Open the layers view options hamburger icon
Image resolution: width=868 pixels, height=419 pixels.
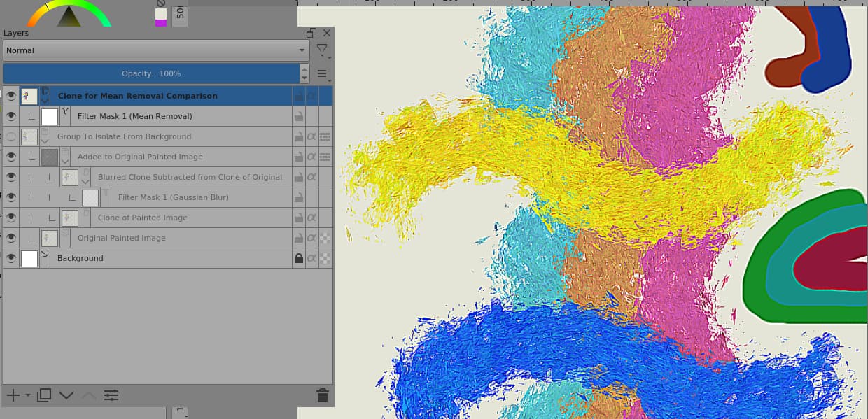[x=322, y=73]
